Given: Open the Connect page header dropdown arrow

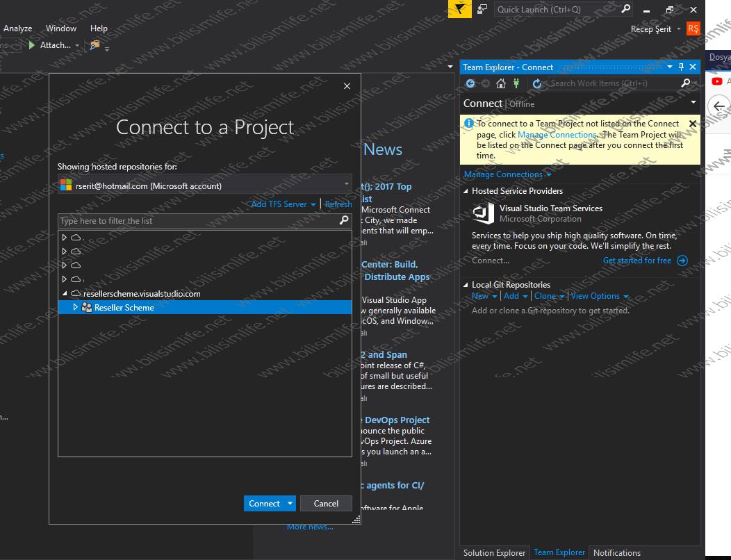Looking at the screenshot, I should point(693,102).
